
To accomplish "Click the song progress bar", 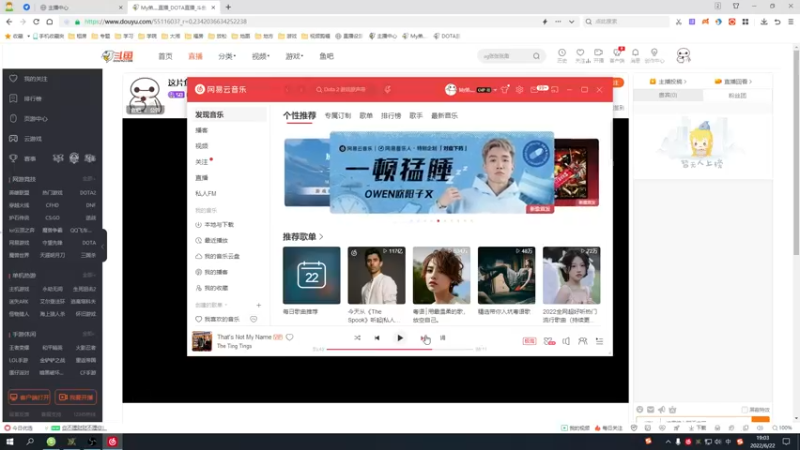I will (400, 349).
